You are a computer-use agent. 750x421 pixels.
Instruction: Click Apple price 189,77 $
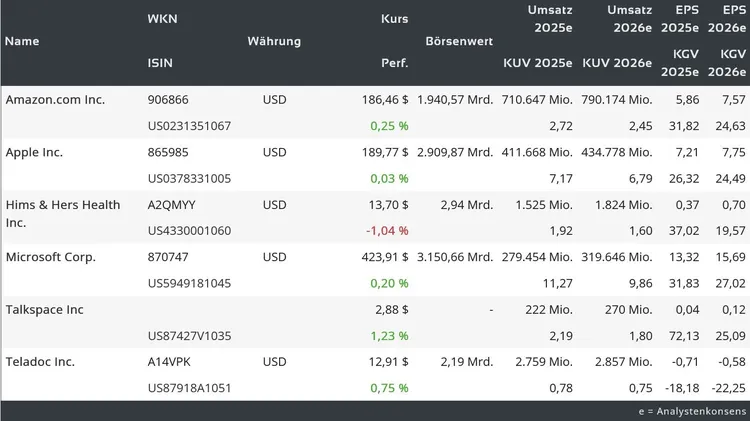click(385, 152)
